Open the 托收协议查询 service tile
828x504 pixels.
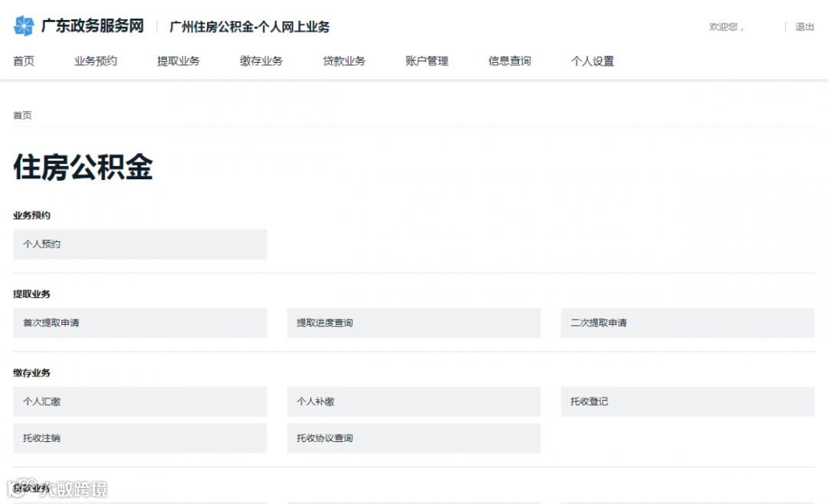(x=413, y=438)
